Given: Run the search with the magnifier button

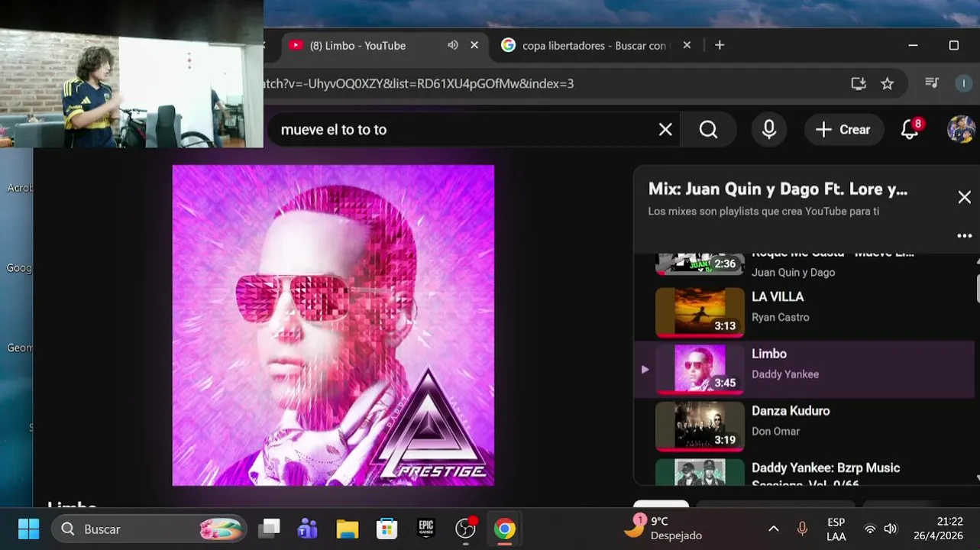Looking at the screenshot, I should pos(708,130).
